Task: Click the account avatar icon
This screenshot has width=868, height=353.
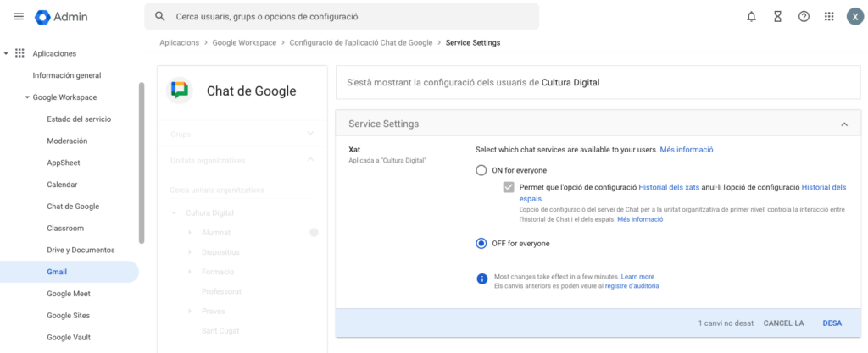Action: click(854, 17)
